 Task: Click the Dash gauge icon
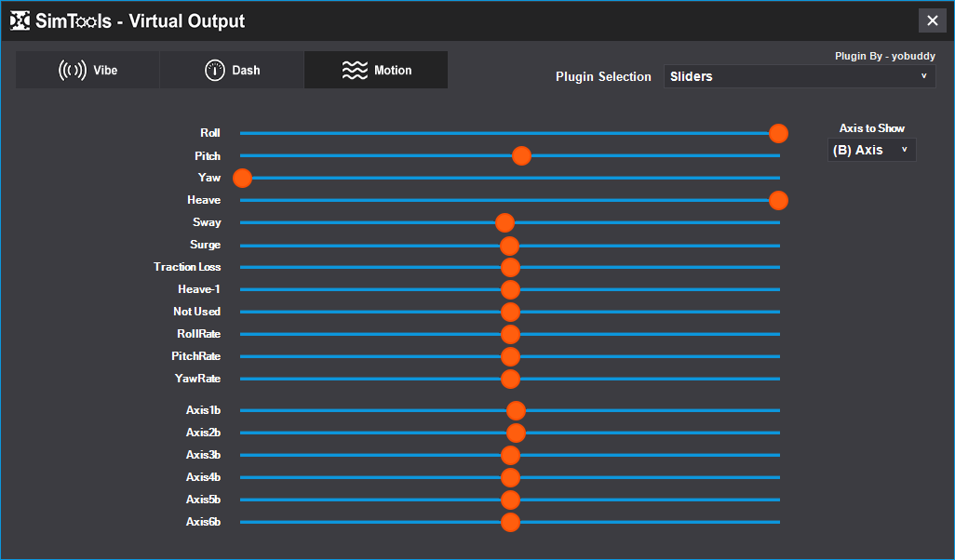(x=215, y=71)
